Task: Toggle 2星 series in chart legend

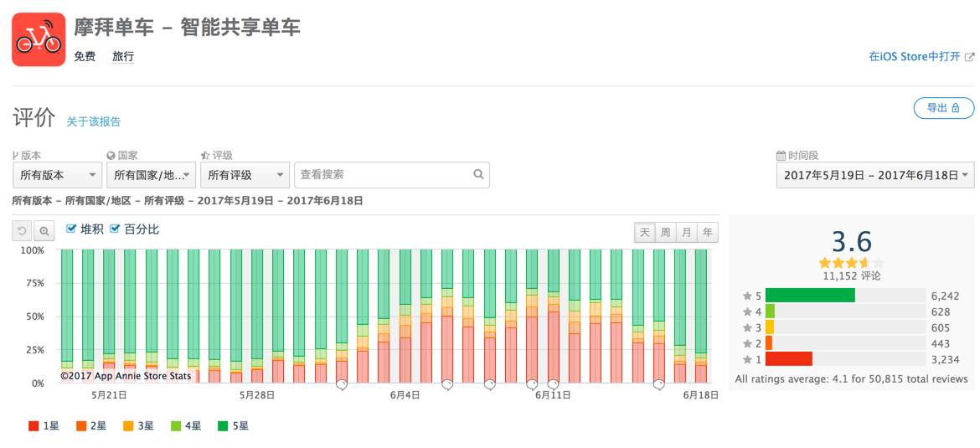Action: [x=91, y=426]
